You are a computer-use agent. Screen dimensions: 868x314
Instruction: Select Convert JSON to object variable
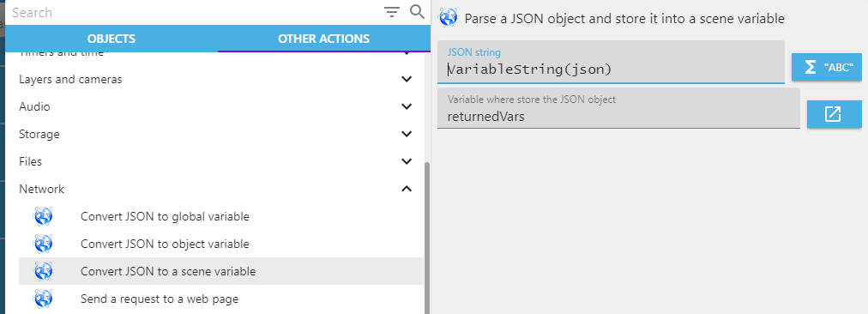pyautogui.click(x=221, y=244)
